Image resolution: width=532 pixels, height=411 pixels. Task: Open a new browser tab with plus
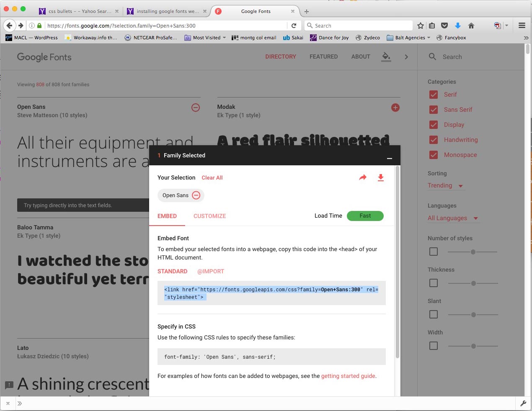tap(307, 11)
